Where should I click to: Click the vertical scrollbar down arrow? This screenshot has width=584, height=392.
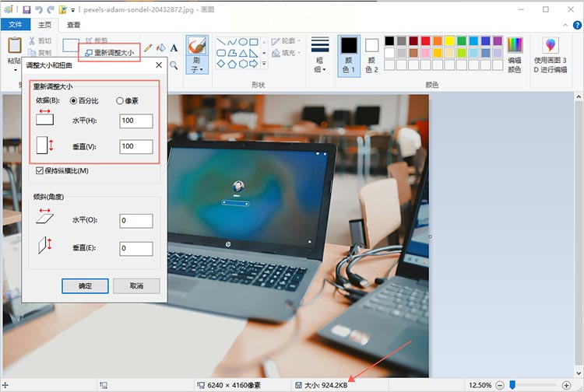pyautogui.click(x=579, y=373)
